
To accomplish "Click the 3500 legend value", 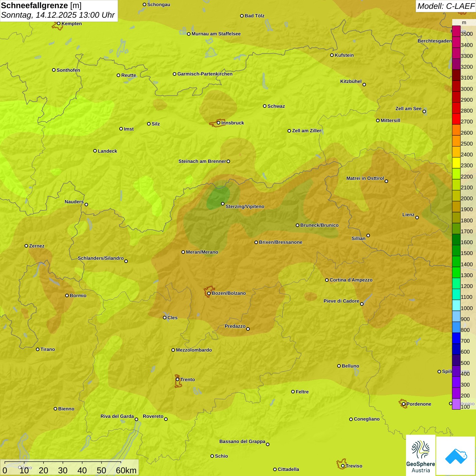I will (466, 34).
